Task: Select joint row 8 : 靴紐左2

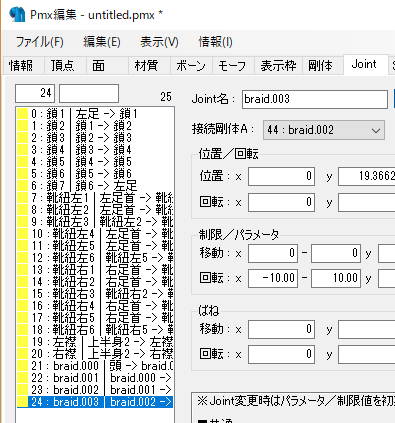Action: 95,210
